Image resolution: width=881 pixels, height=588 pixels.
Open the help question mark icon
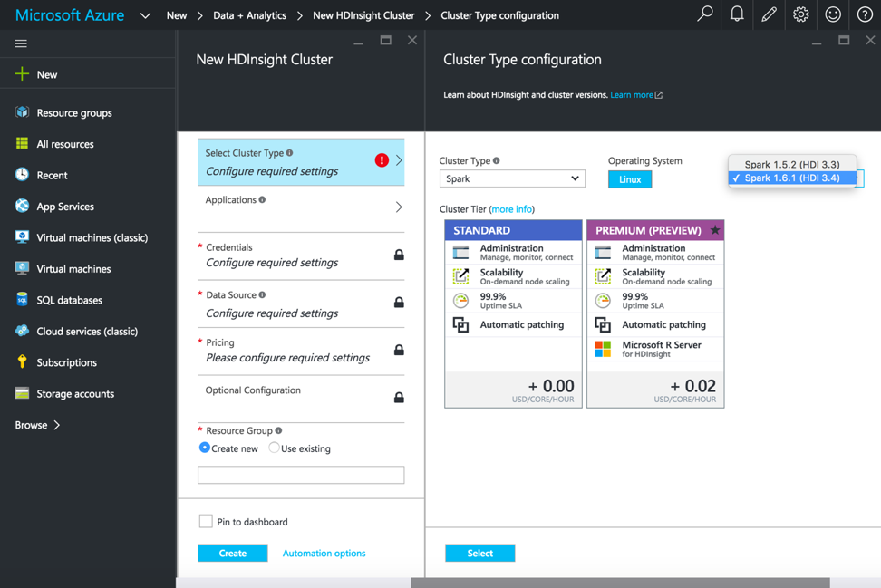point(865,14)
